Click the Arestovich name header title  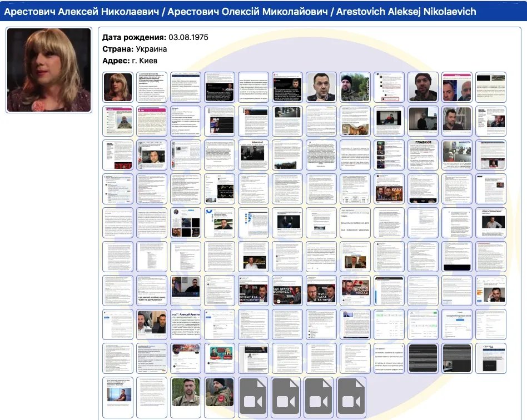click(x=240, y=11)
